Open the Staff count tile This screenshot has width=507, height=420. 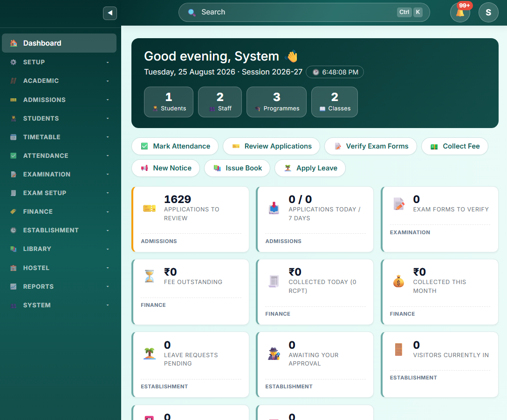click(x=220, y=102)
